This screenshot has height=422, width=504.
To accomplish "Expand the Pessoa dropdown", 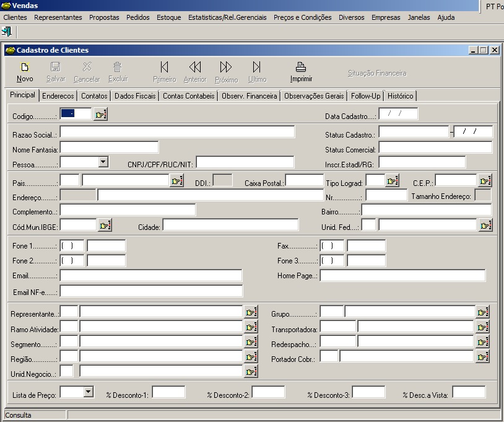I will coord(103,162).
